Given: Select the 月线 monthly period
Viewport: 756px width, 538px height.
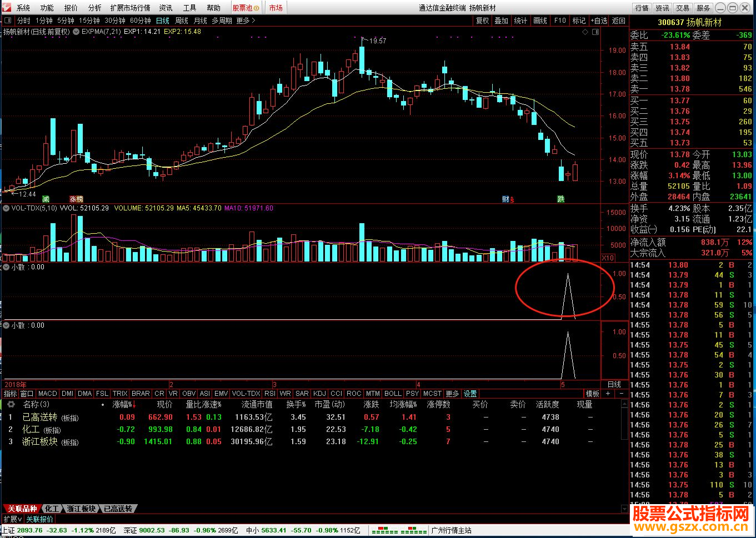Looking at the screenshot, I should [x=201, y=21].
